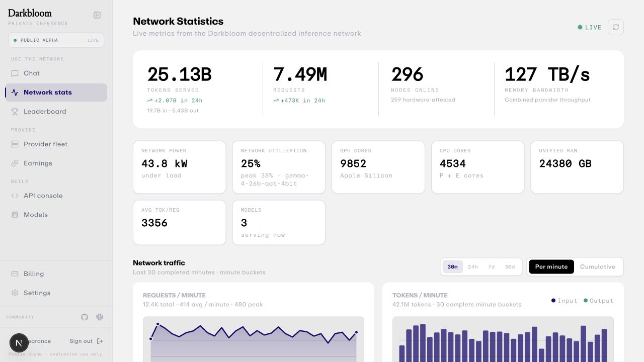Click the CPU Cores 4534 value
This screenshot has height=362, width=644.
click(x=453, y=164)
